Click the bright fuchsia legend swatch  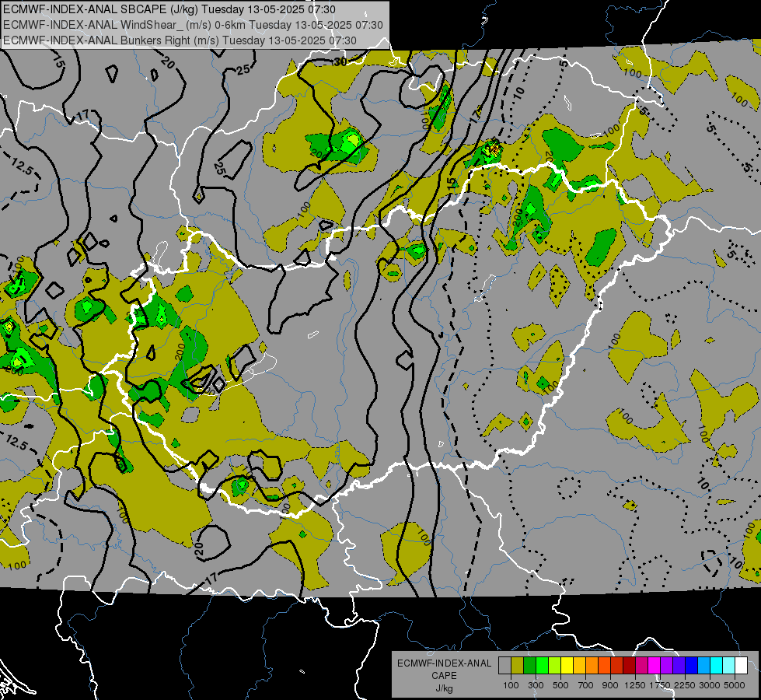655,666
